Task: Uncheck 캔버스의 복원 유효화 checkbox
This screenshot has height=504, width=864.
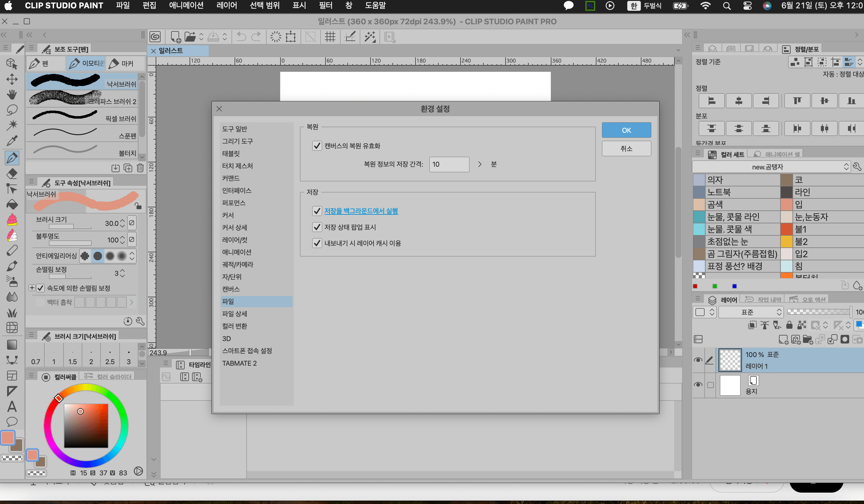Action: [x=317, y=146]
